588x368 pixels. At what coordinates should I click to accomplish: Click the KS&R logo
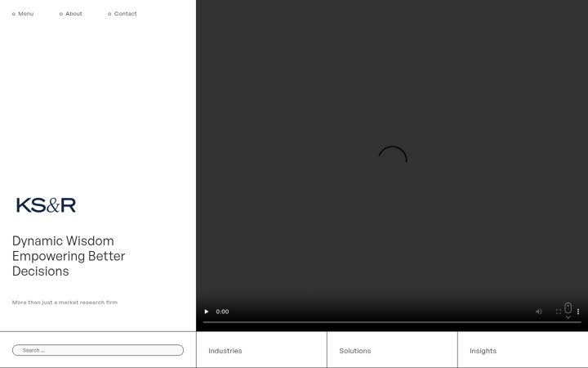click(46, 205)
